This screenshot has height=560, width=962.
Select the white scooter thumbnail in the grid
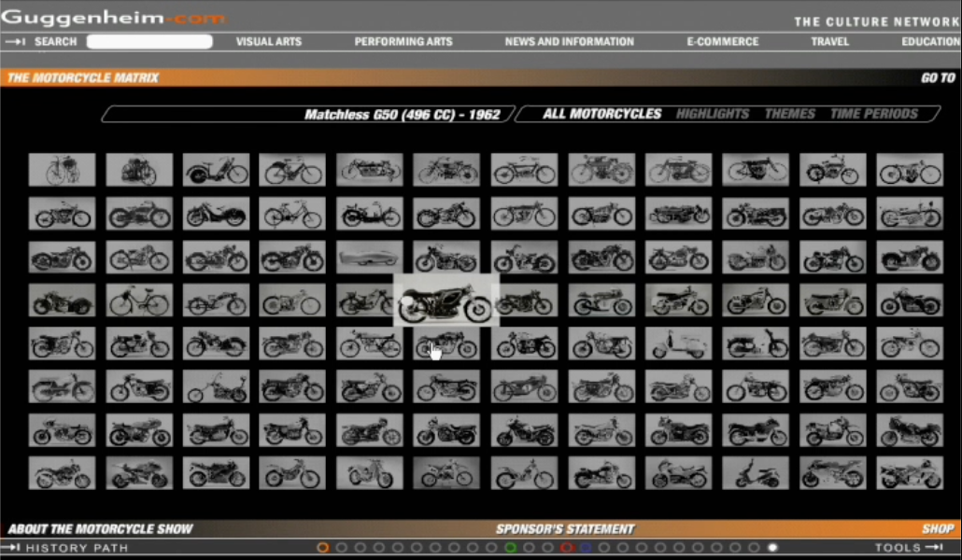coord(679,344)
